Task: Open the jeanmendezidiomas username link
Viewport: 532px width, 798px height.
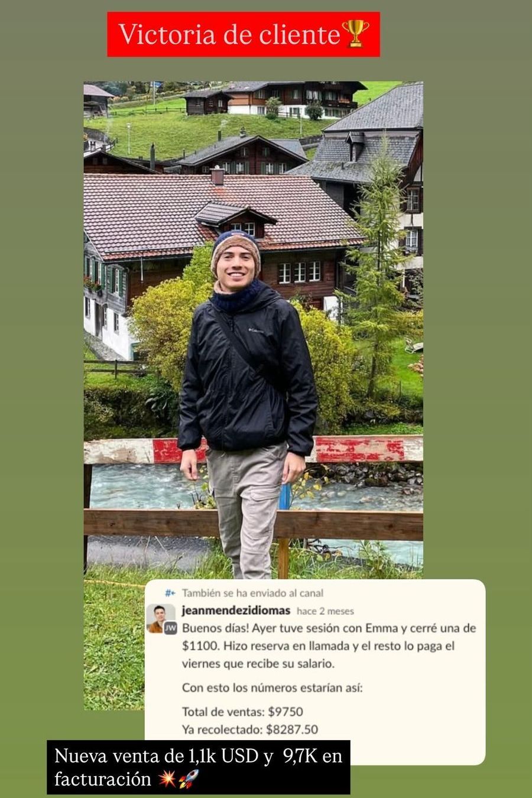Action: pyautogui.click(x=236, y=611)
